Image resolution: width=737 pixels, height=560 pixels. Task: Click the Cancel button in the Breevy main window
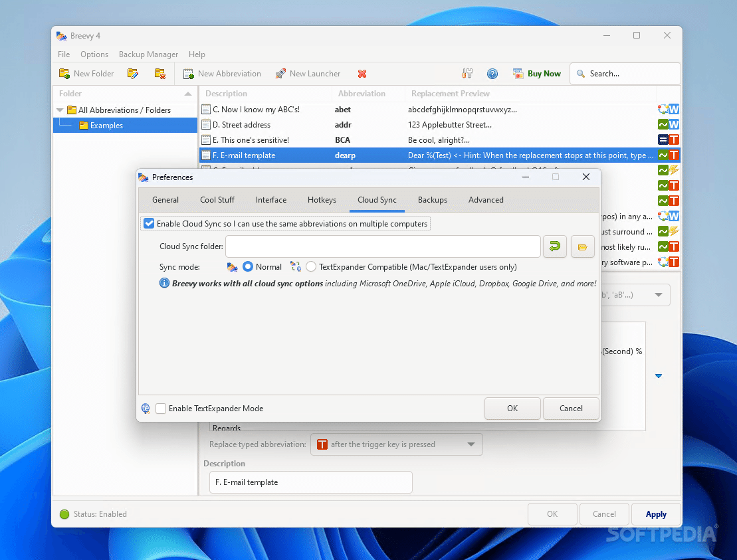605,514
